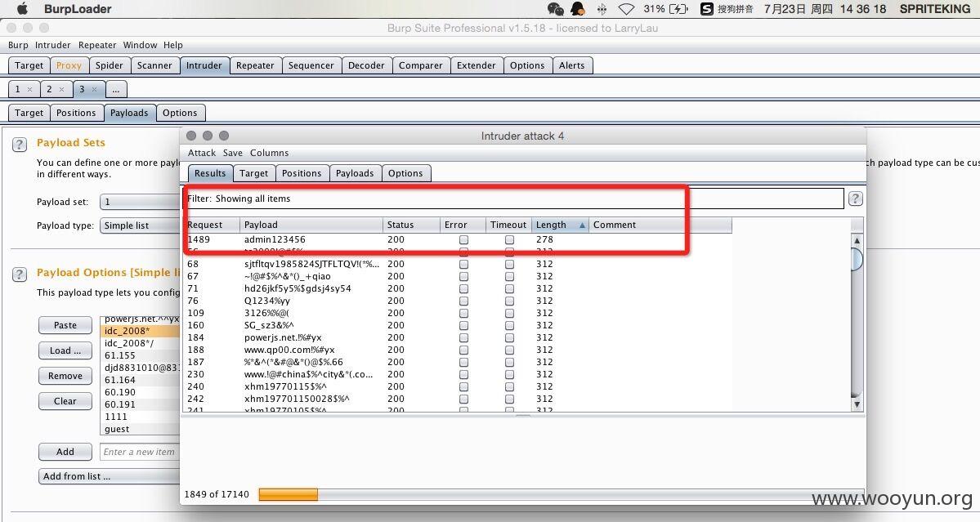Close Intruder tab 1
This screenshot has width=980, height=522.
tap(29, 89)
